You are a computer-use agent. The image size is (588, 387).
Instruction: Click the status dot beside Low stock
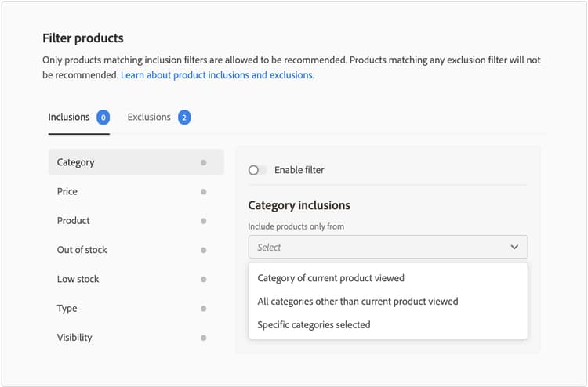pos(203,279)
